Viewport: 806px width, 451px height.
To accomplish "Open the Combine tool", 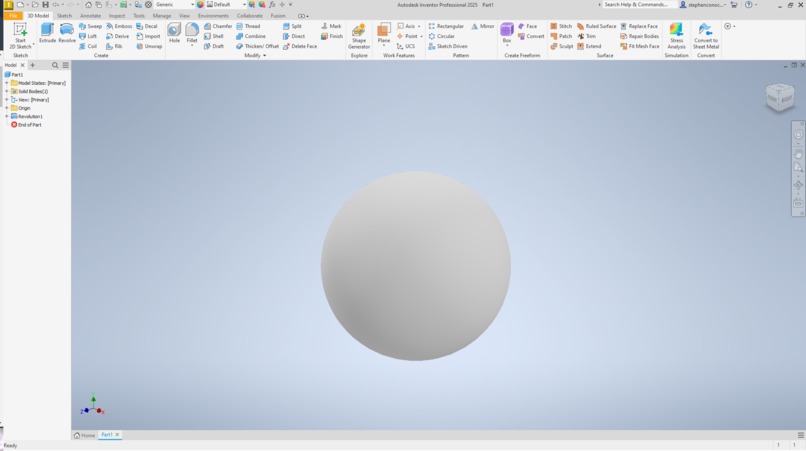I will (x=251, y=37).
